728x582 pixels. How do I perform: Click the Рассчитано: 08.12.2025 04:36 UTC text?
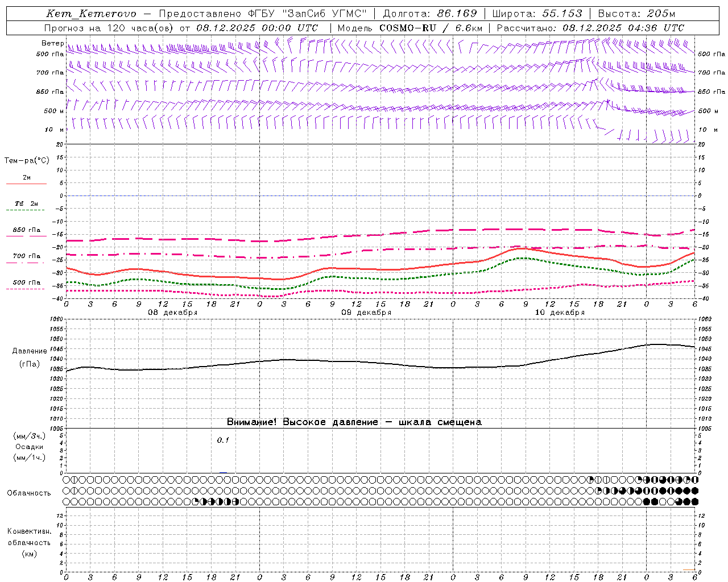590,28
